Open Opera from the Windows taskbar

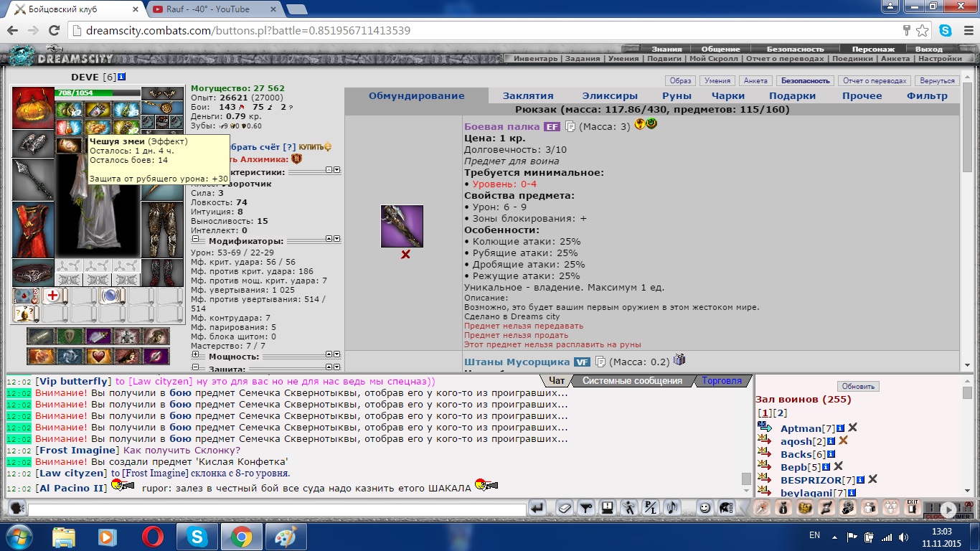point(152,537)
